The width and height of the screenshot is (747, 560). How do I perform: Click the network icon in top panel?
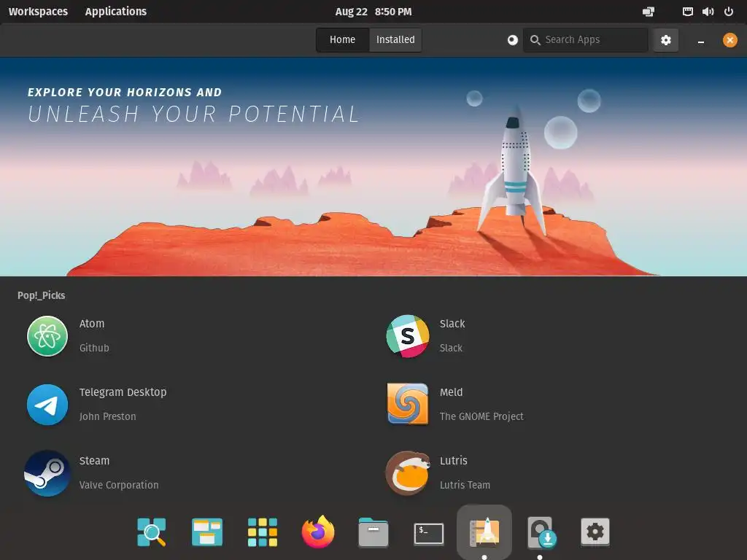tap(687, 12)
